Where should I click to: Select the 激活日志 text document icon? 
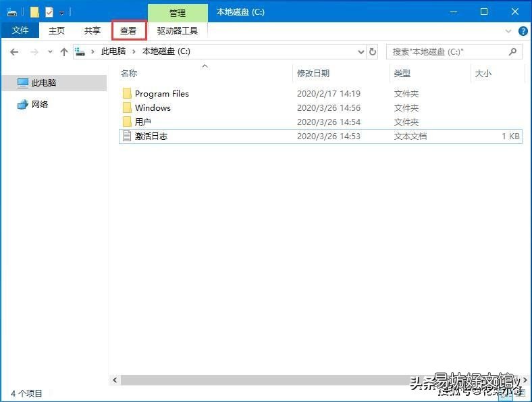click(x=126, y=136)
